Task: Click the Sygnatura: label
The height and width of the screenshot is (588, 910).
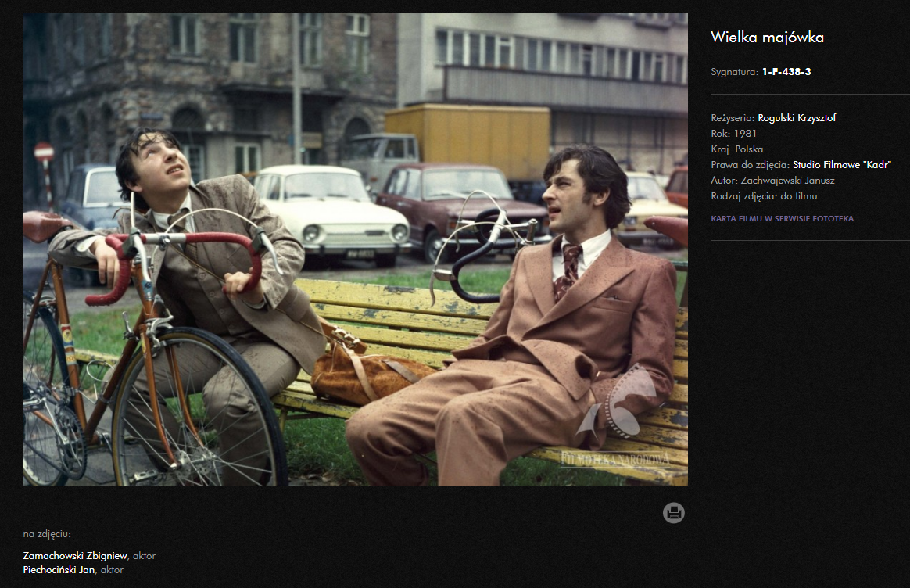Action: pos(735,72)
